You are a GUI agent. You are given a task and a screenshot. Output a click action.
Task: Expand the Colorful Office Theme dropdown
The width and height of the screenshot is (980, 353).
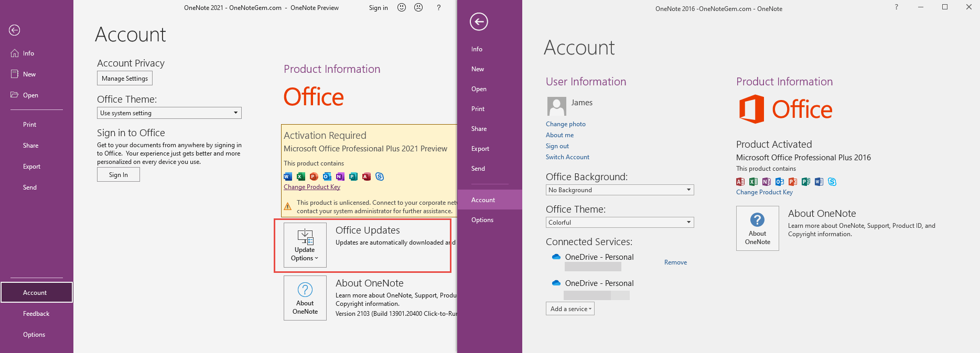620,223
